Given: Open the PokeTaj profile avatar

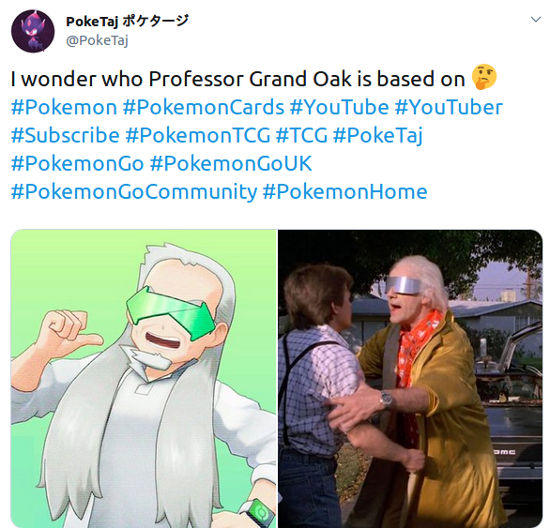Looking at the screenshot, I should [33, 31].
